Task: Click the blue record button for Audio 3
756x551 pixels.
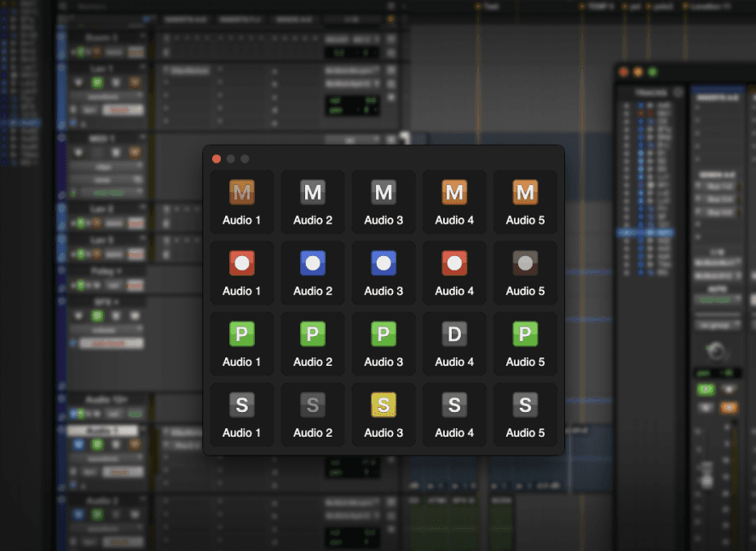Action: click(384, 263)
